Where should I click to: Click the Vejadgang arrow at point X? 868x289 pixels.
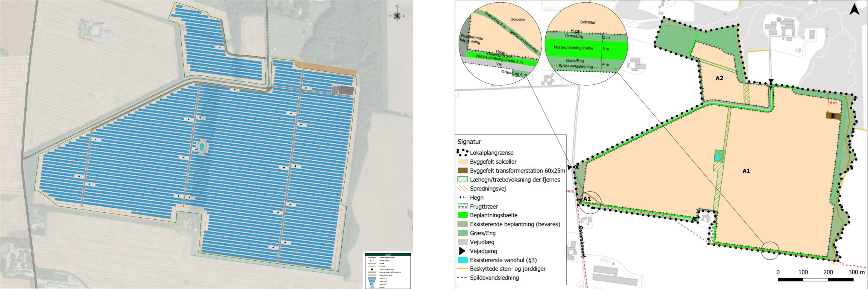(x=569, y=167)
